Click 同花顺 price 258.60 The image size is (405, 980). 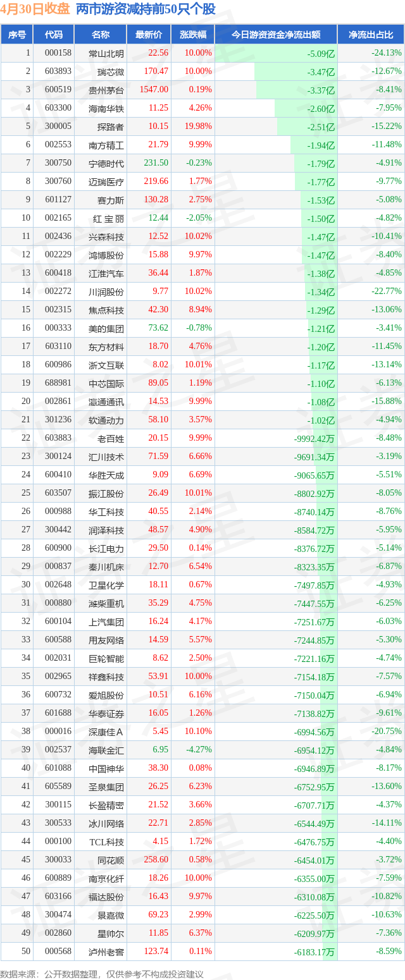pyautogui.click(x=156, y=859)
